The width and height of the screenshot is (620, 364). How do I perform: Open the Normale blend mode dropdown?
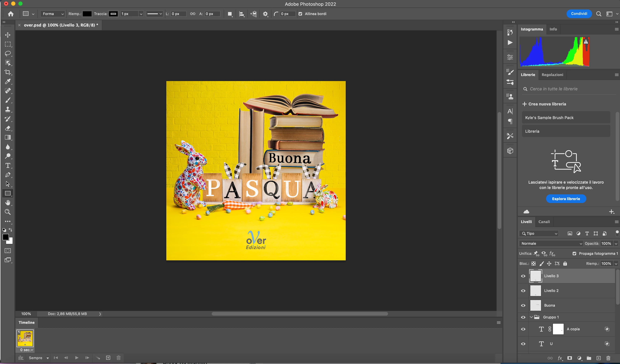(x=551, y=244)
